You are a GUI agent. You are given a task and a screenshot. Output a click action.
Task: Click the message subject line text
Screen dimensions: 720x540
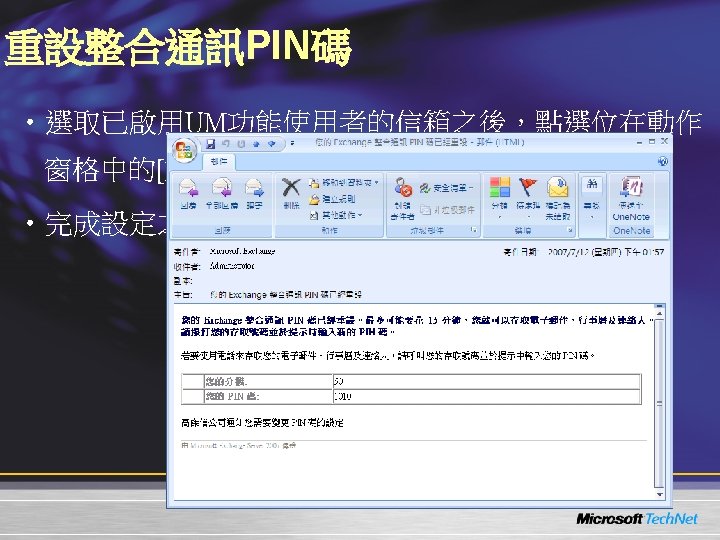pyautogui.click(x=286, y=295)
